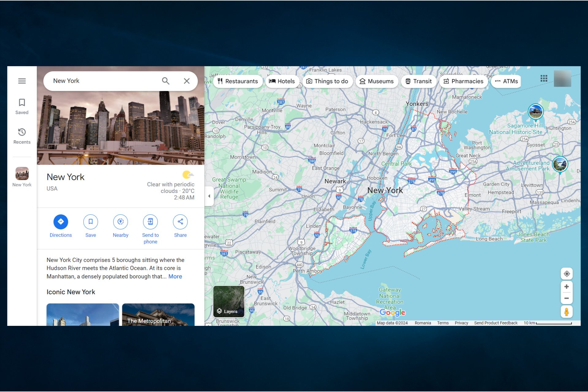The image size is (588, 392).
Task: Click the Long Beach label on map
Action: (489, 239)
